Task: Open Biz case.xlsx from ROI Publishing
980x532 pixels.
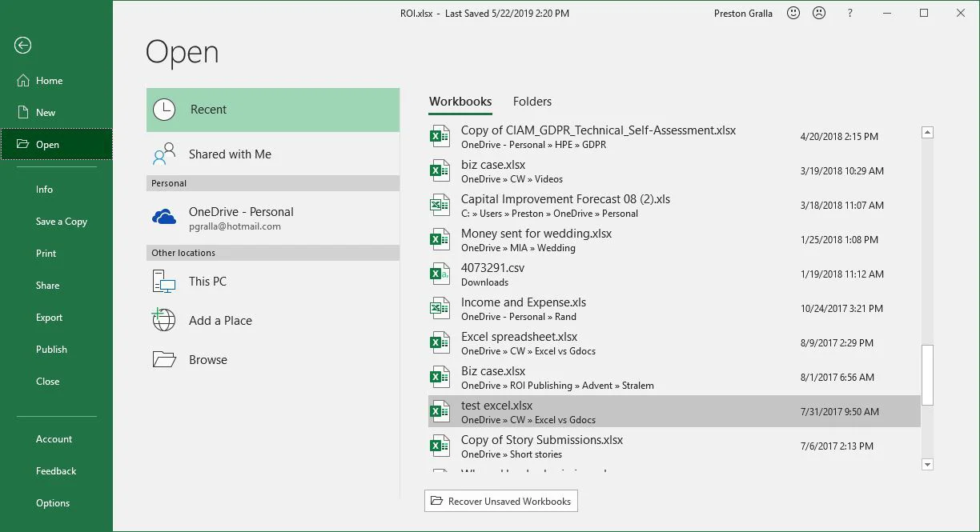Action: [674, 377]
